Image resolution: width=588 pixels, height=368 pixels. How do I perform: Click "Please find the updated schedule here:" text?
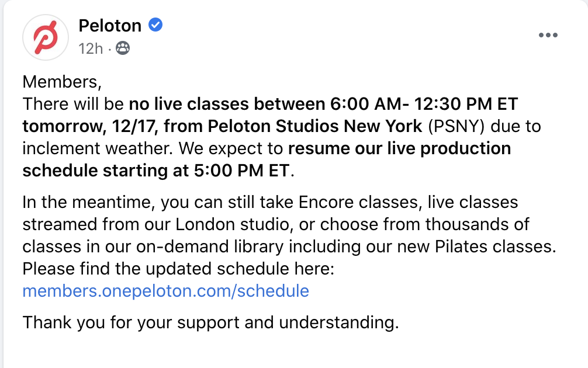click(x=177, y=269)
